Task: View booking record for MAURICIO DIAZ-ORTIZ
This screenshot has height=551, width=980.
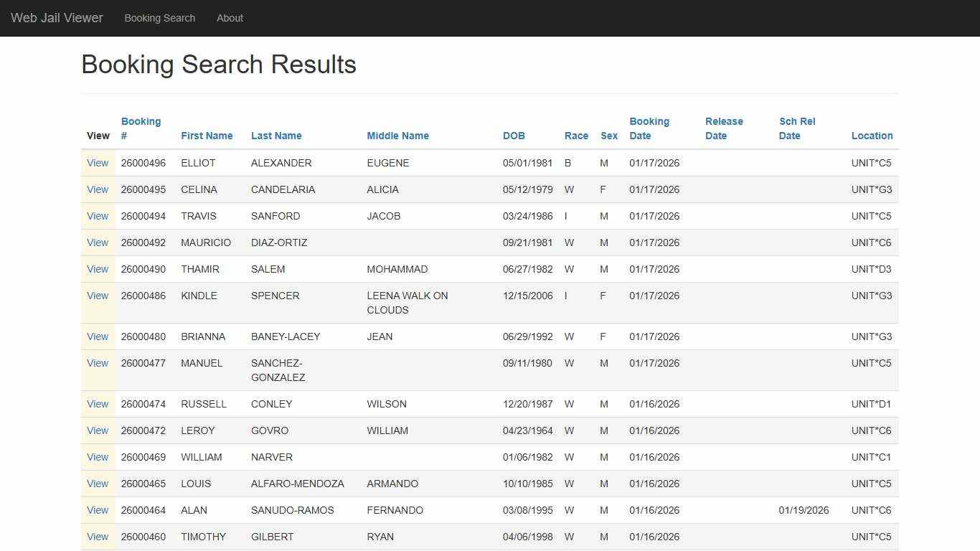Action: [98, 242]
